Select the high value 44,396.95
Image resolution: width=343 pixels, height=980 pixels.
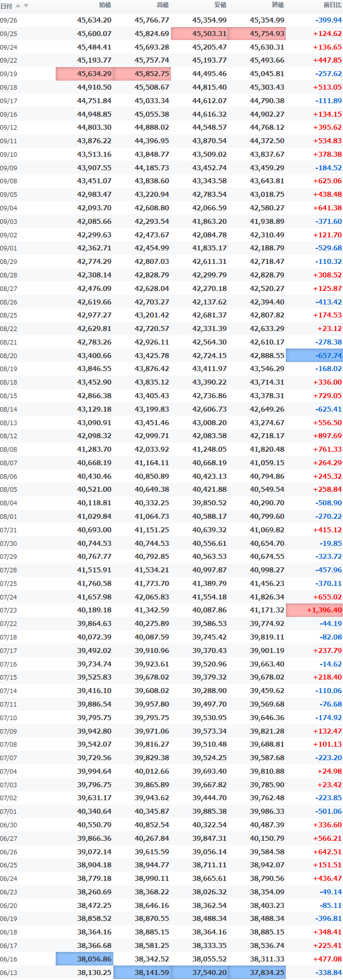coord(152,141)
